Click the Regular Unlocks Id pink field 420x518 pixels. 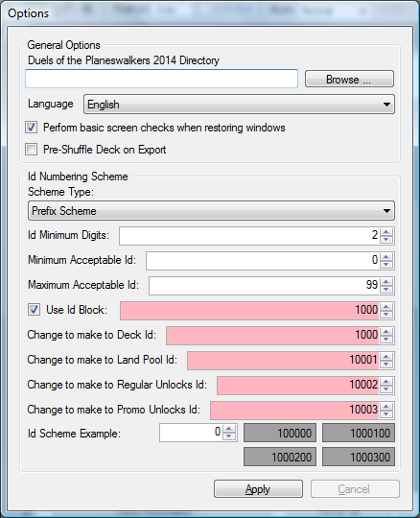click(x=298, y=386)
